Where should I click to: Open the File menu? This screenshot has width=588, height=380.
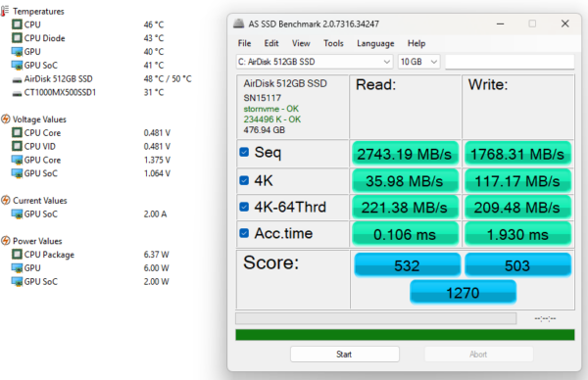click(244, 43)
